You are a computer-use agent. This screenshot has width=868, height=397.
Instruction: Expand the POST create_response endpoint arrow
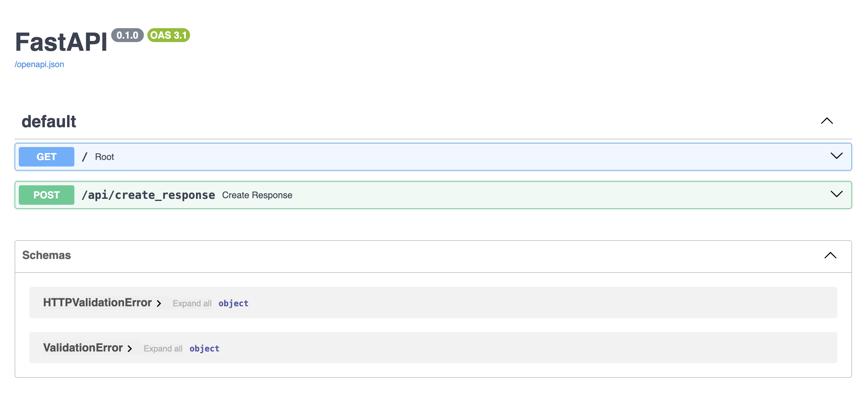837,194
